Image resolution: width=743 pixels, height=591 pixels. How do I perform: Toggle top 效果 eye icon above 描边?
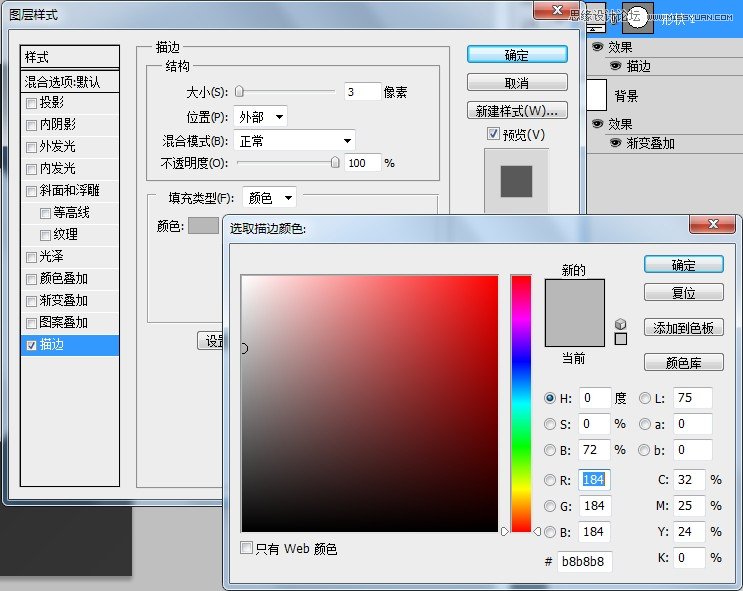click(598, 46)
